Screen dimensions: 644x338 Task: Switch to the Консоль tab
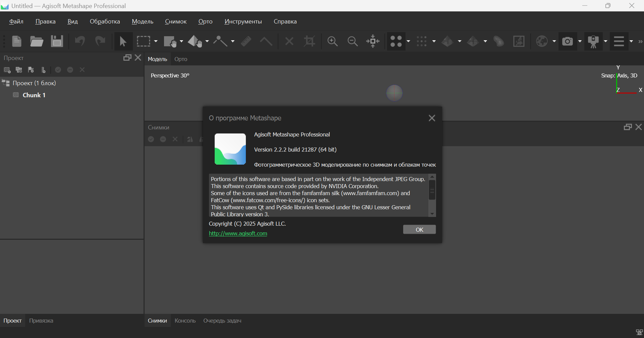(x=185, y=321)
